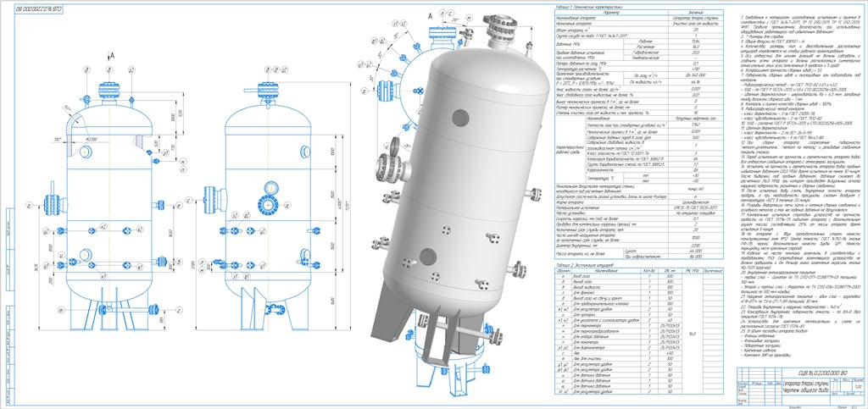Select the rotated drawing number stamp in the sheet corner
868x409 pixels.
pyautogui.click(x=38, y=9)
